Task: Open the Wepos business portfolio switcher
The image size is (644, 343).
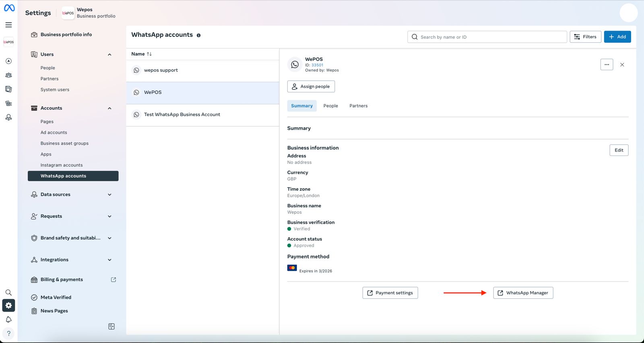Action: point(89,13)
